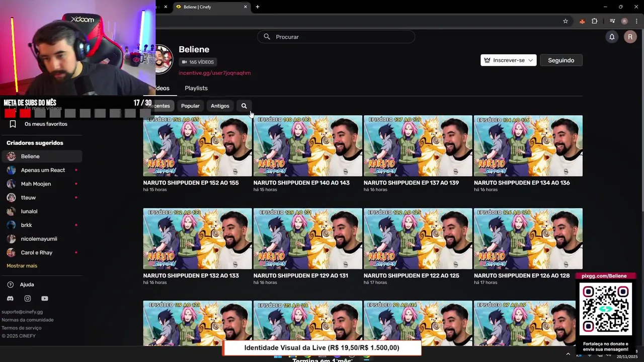Click the 165 VÍDEOS count badge
This screenshot has height=362, width=644.
tap(198, 62)
